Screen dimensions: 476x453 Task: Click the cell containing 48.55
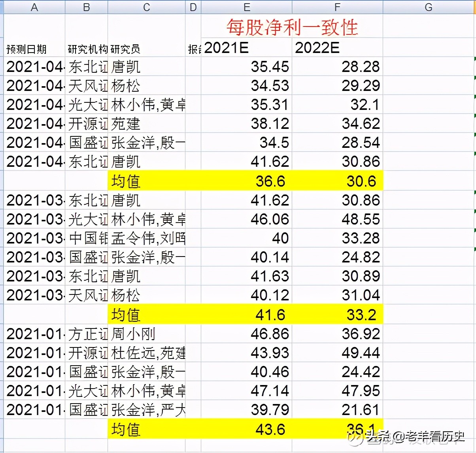click(362, 219)
